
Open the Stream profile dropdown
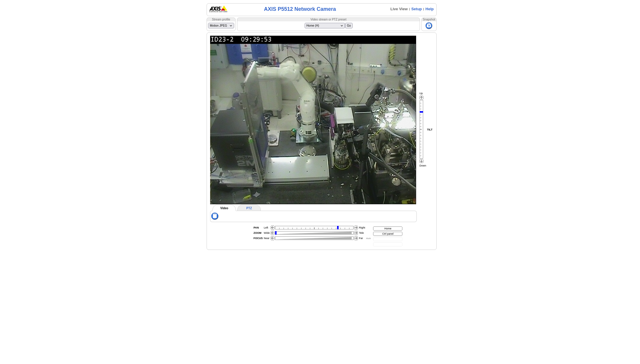(x=221, y=25)
